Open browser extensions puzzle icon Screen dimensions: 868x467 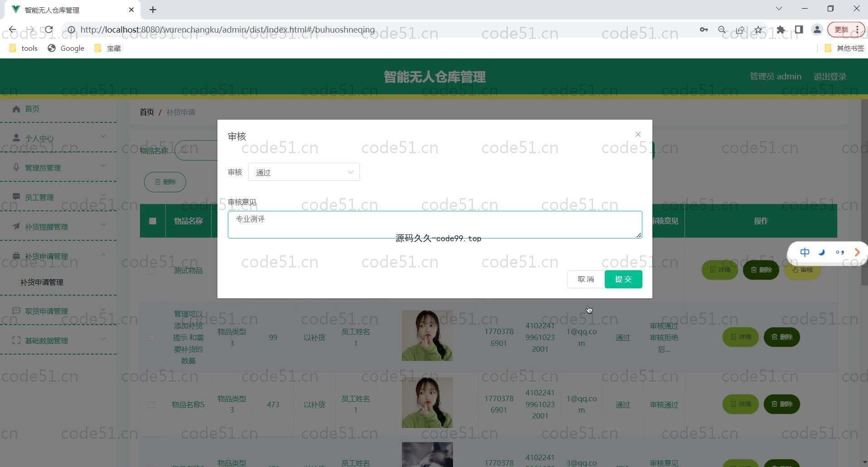coord(781,30)
